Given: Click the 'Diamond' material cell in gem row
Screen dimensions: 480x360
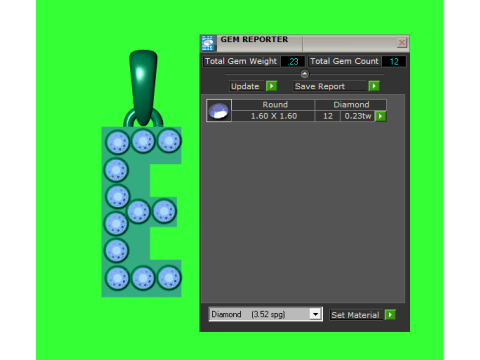Looking at the screenshot, I should tap(351, 105).
